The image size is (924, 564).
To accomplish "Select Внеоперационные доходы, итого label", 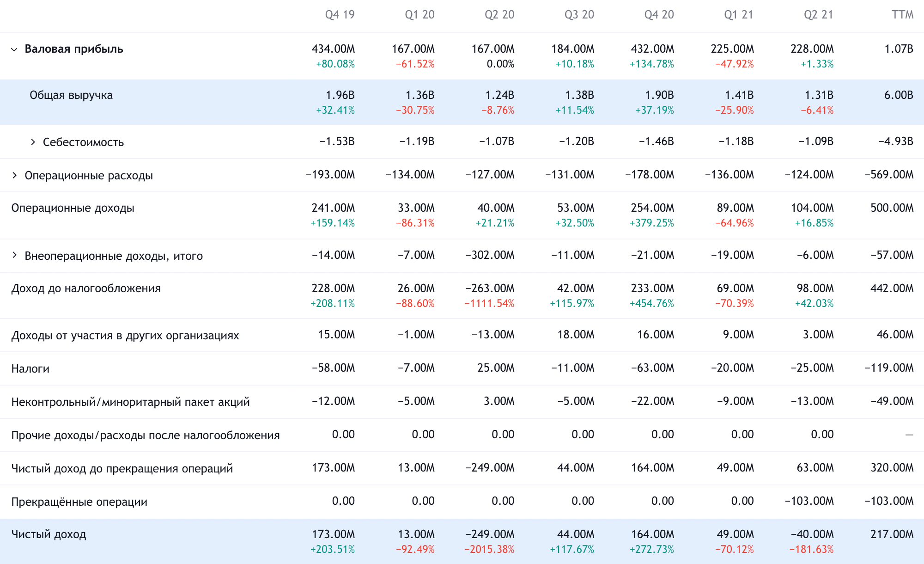I will pyautogui.click(x=114, y=256).
